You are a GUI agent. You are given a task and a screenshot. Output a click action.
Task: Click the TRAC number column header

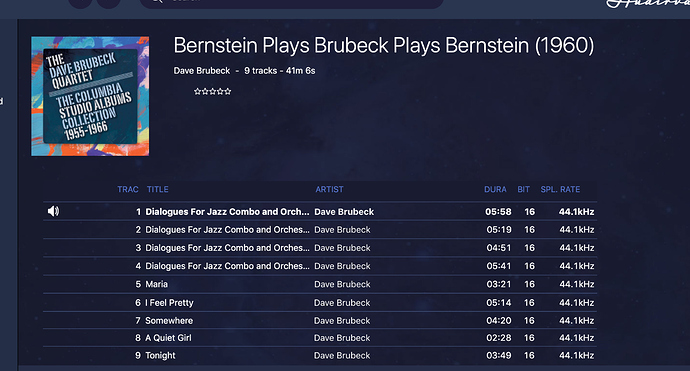click(x=128, y=189)
